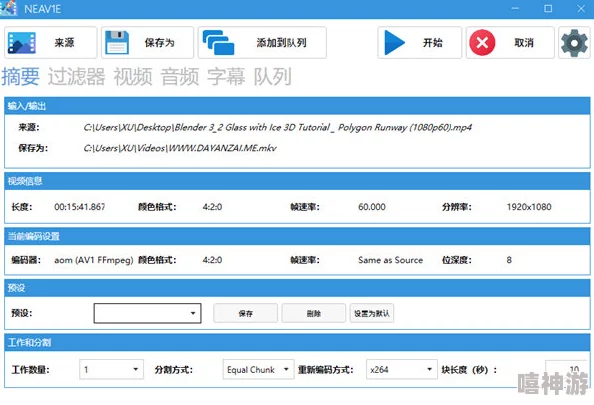Switch to the 过滤器 filters tab
Viewport: 594px width, 405px height.
coord(76,77)
